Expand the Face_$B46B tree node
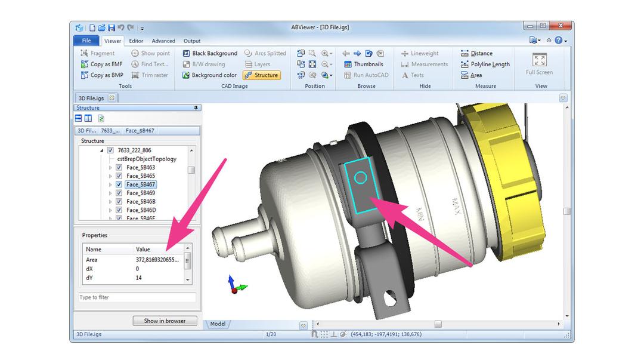Viewport: 644px width, 363px height. click(x=110, y=202)
